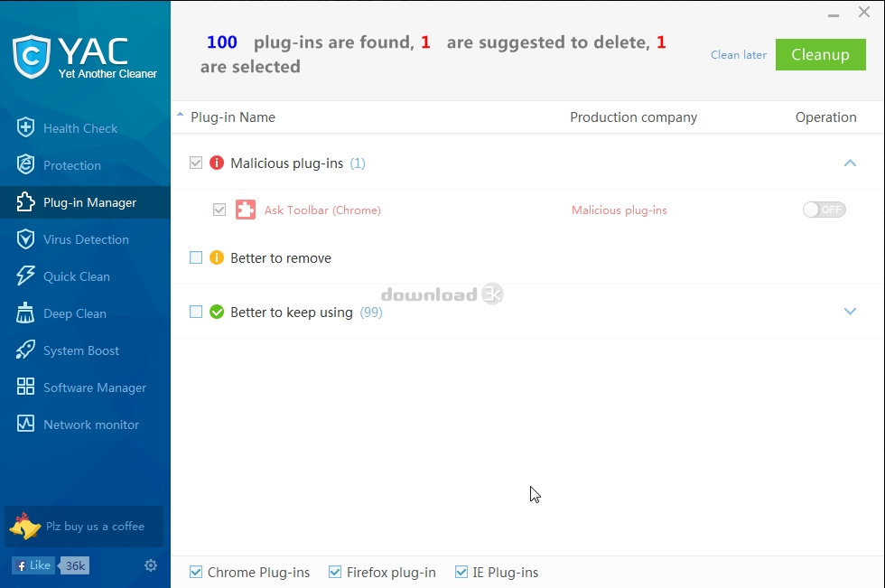Check the Better to keep using checkbox
885x588 pixels.
click(196, 312)
